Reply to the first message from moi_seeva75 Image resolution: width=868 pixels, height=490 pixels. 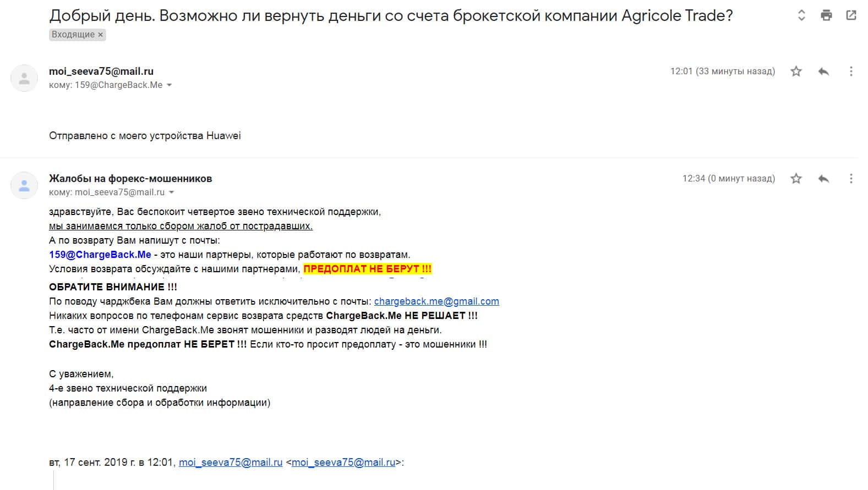pyautogui.click(x=823, y=71)
